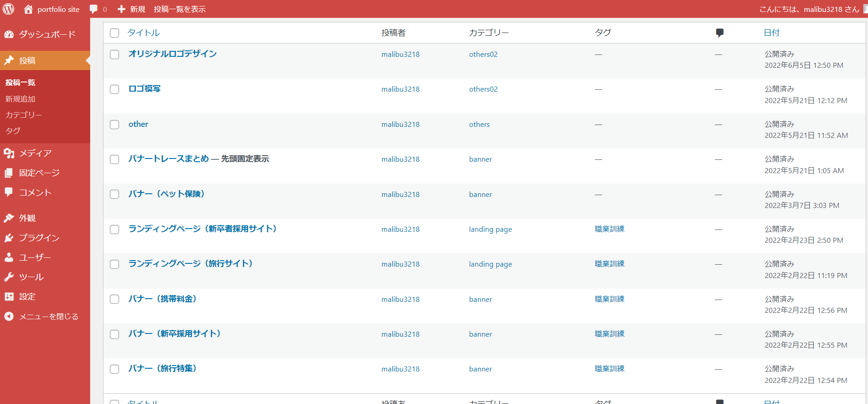This screenshot has height=404, width=868.
Task: Sort posts by タイトル column header
Action: point(144,33)
